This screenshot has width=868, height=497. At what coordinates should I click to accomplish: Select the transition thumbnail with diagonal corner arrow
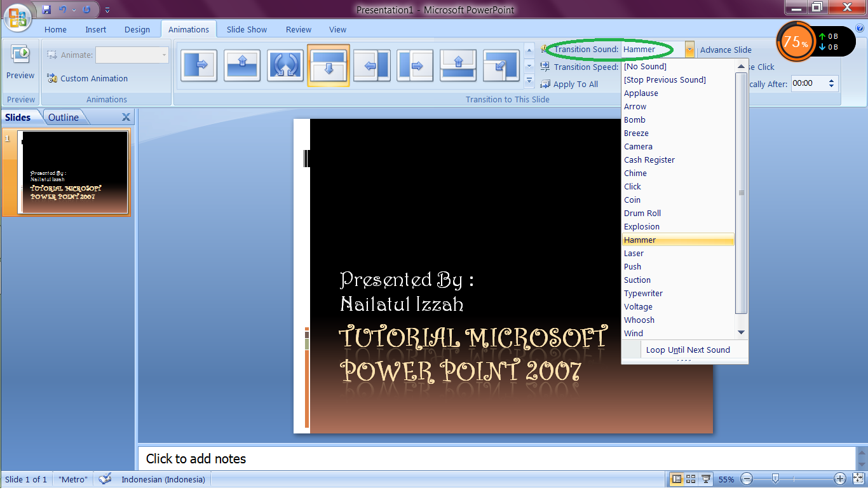coord(501,65)
